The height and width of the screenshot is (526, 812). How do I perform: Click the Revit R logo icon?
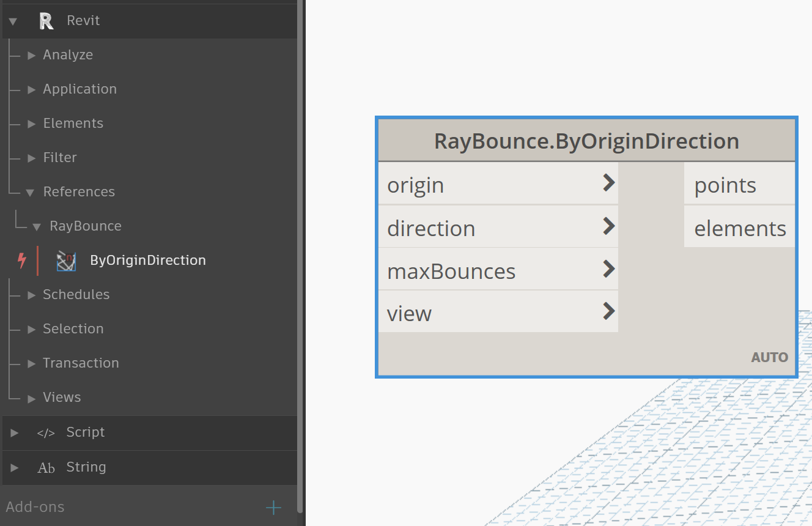pos(45,20)
